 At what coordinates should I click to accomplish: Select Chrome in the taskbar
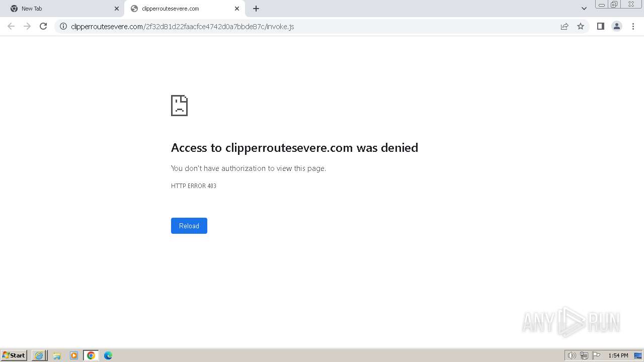click(x=91, y=355)
